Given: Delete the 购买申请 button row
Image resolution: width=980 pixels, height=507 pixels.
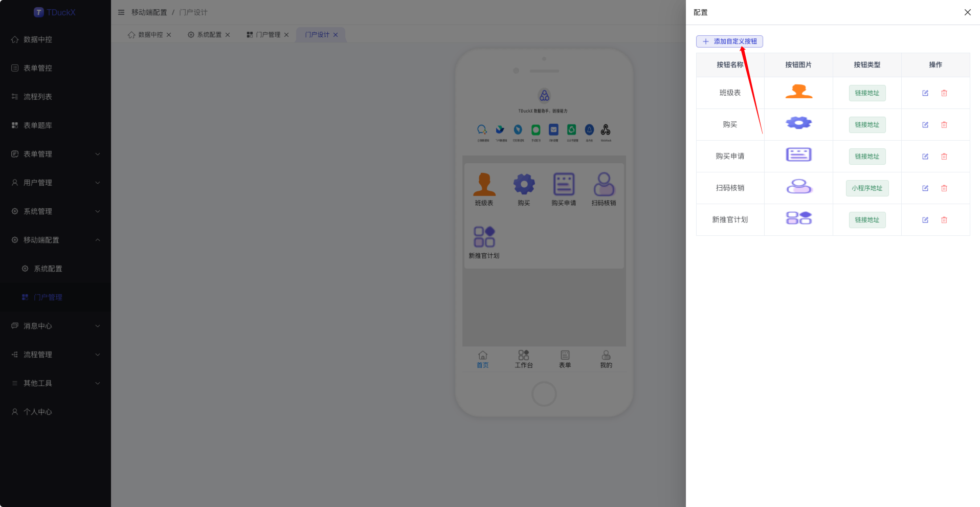Looking at the screenshot, I should (944, 157).
